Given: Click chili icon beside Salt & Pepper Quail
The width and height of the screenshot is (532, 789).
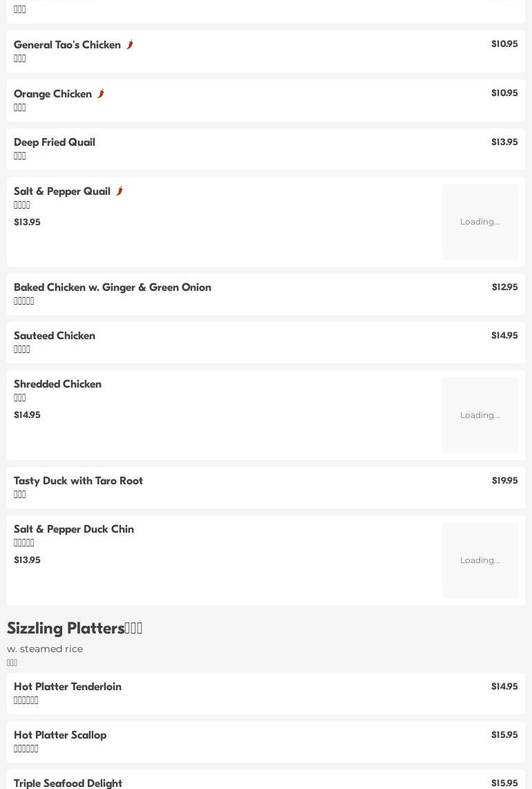Looking at the screenshot, I should tap(119, 191).
